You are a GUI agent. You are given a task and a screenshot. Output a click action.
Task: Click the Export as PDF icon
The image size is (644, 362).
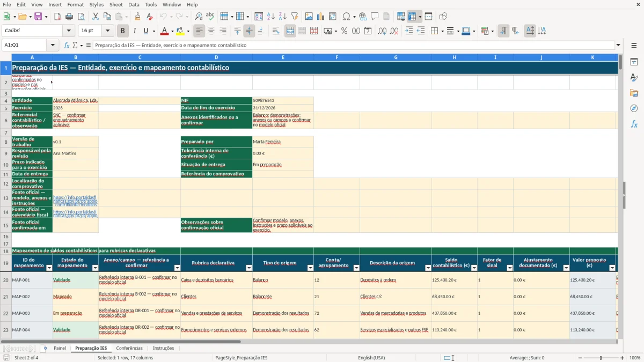(x=57, y=17)
